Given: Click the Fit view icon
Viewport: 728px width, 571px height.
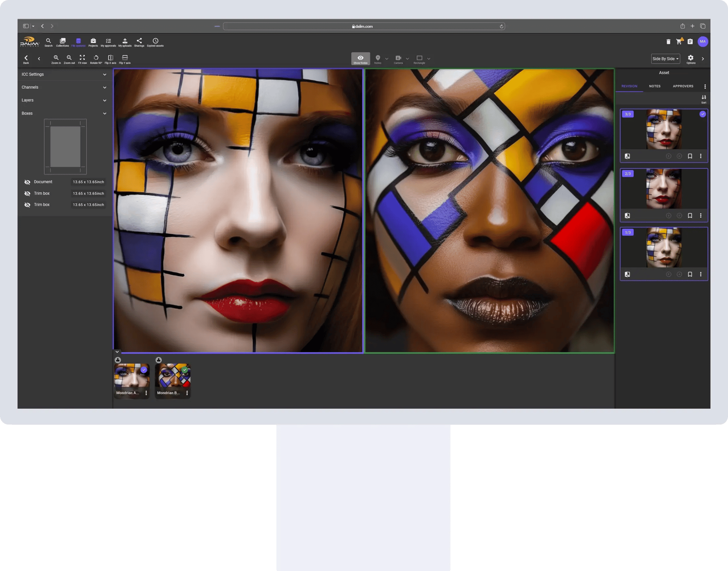Looking at the screenshot, I should point(82,58).
